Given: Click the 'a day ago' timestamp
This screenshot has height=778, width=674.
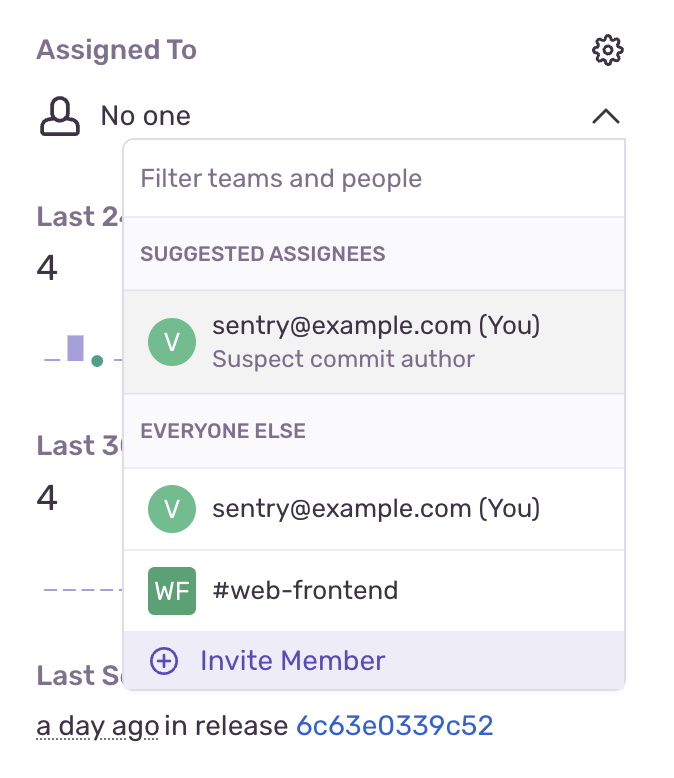Looking at the screenshot, I should (x=97, y=725).
